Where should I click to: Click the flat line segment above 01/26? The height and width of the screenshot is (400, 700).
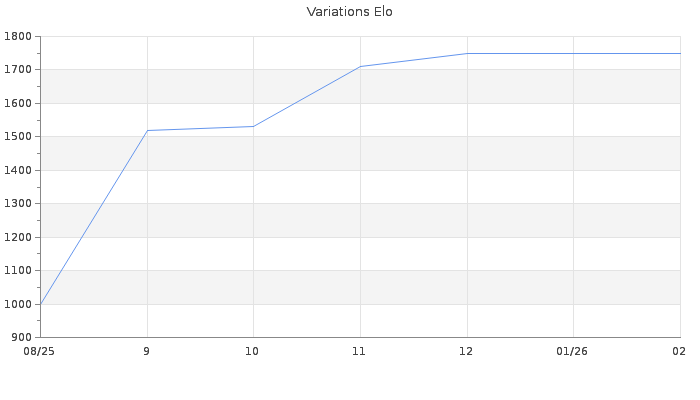pos(573,53)
